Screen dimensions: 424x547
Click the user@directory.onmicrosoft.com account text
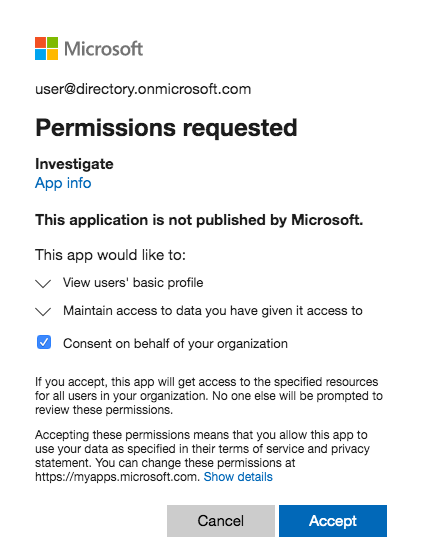pyautogui.click(x=143, y=89)
